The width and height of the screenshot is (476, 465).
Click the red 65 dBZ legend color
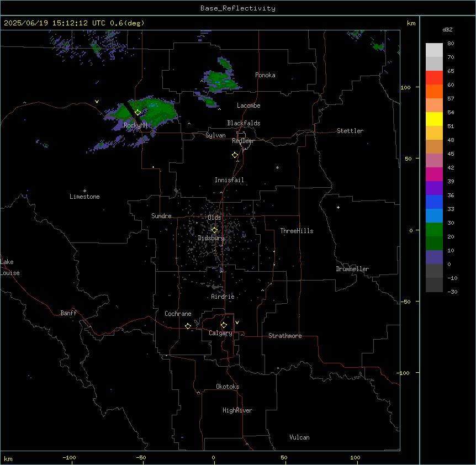pos(434,77)
